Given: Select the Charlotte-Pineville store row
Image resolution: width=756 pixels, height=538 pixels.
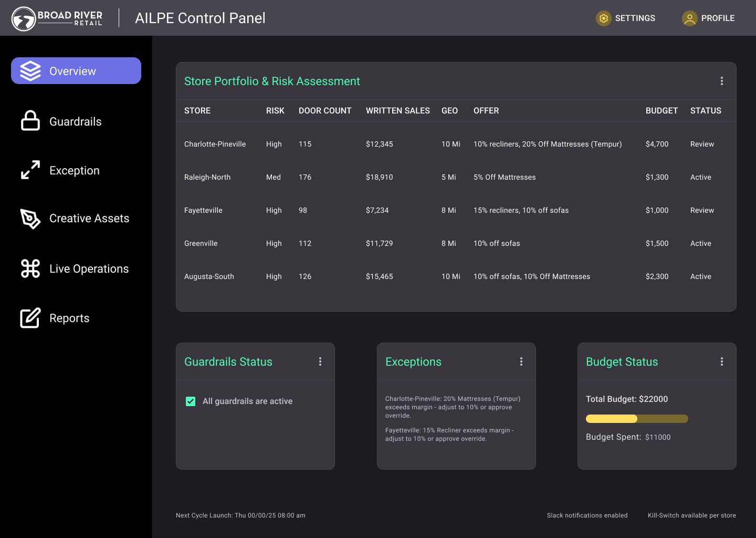Looking at the screenshot, I should tap(215, 144).
